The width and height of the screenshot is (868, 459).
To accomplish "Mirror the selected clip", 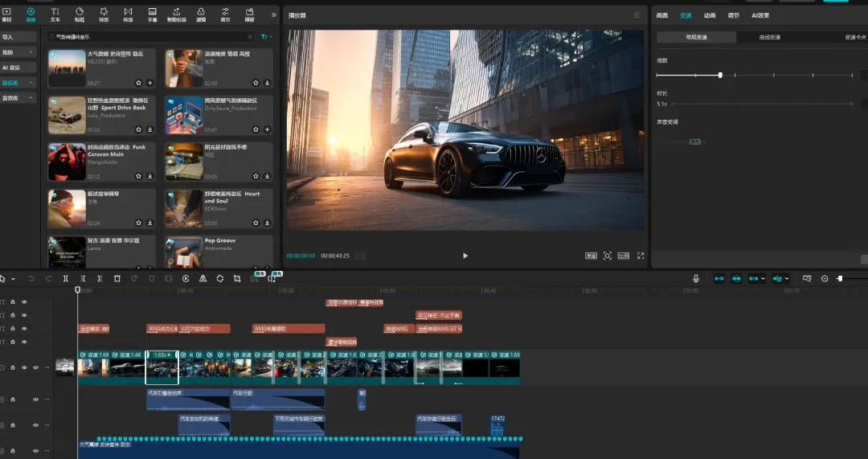I will click(203, 278).
